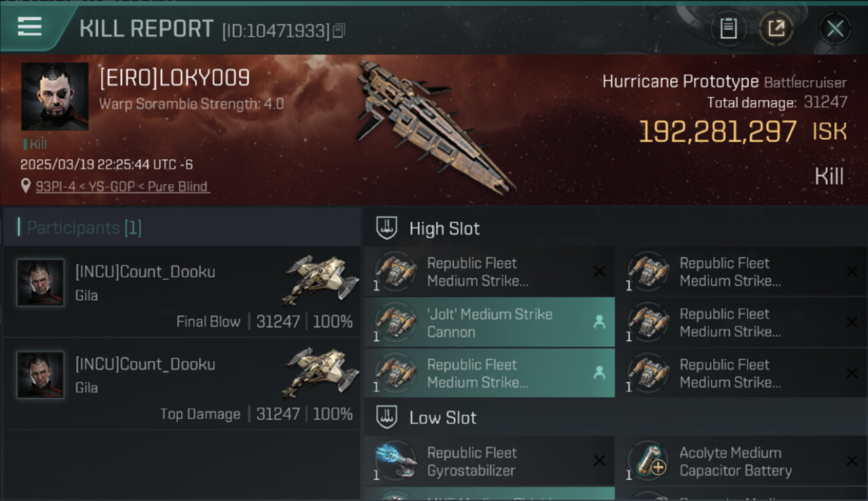
Task: Open the LOKY009 victim portrait
Action: pyautogui.click(x=55, y=97)
